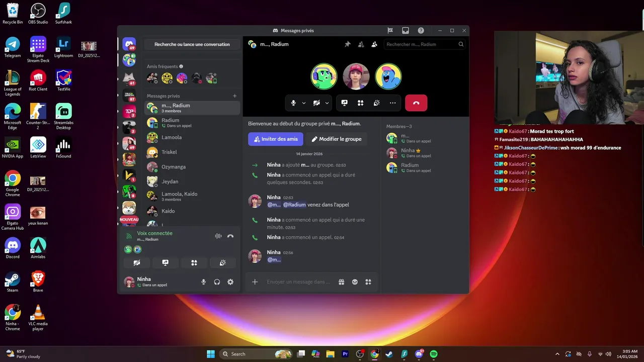Mute microphone in call controls

tap(293, 103)
